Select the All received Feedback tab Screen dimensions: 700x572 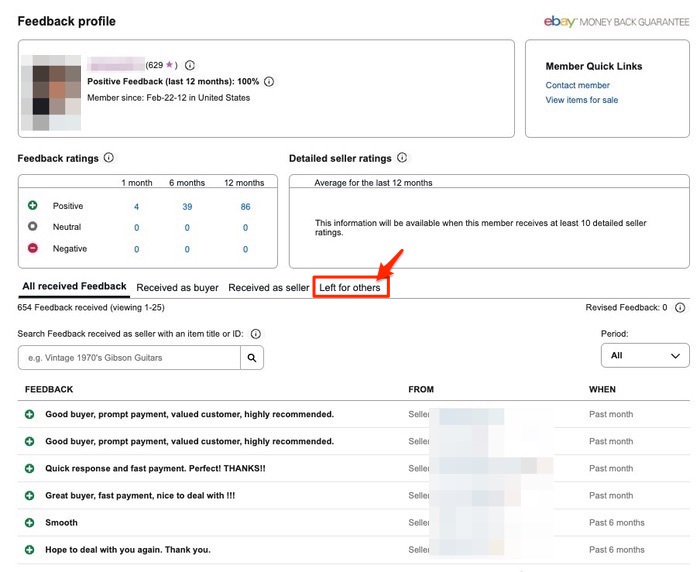[74, 287]
